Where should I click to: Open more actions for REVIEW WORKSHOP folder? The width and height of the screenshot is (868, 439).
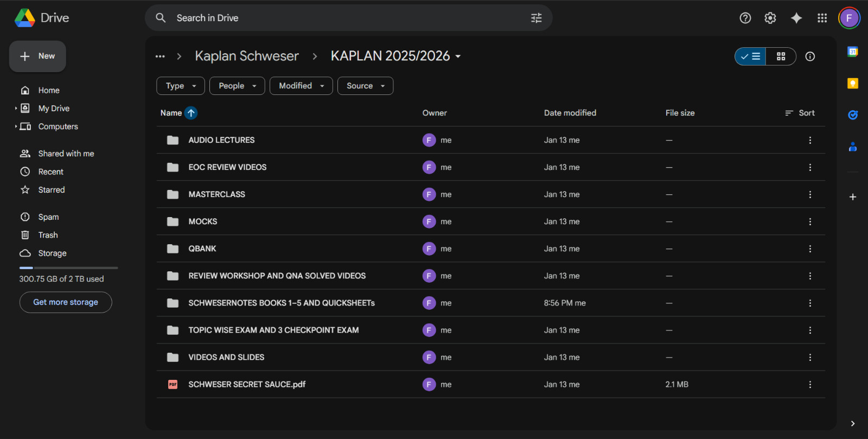[x=810, y=276]
